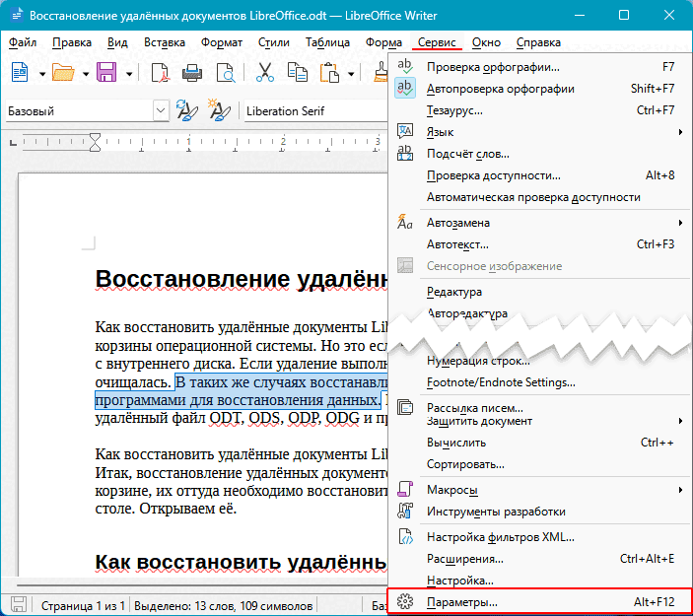Open Автотекст menu entry
This screenshot has height=616, width=693.
click(539, 244)
